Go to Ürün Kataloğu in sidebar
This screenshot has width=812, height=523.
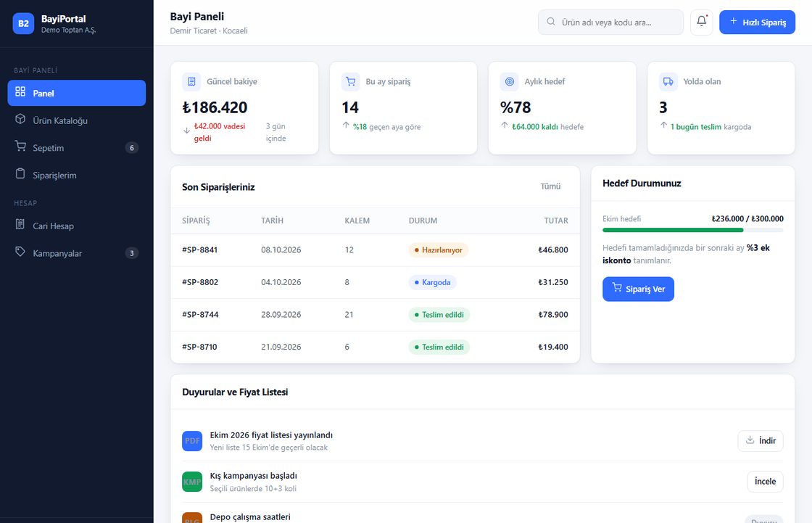click(77, 120)
